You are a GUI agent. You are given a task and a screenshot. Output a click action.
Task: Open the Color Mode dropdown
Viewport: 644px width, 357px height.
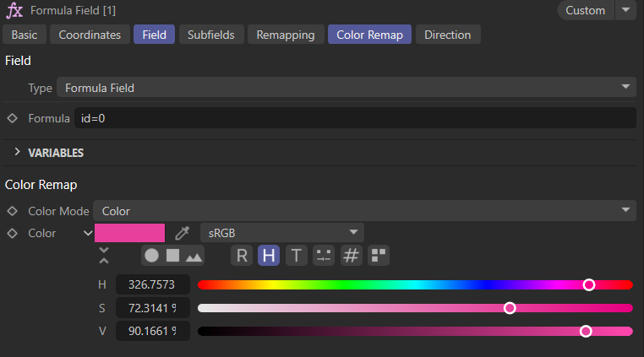click(x=364, y=210)
